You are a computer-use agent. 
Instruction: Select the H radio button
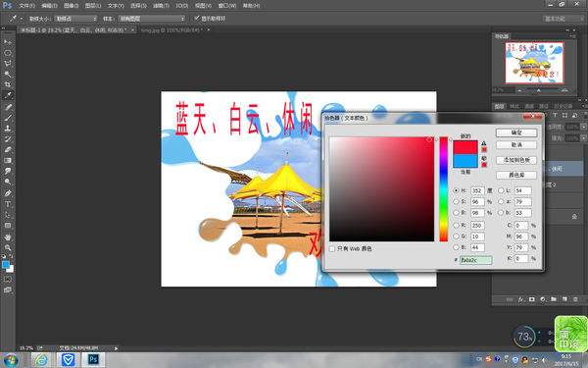click(x=456, y=190)
